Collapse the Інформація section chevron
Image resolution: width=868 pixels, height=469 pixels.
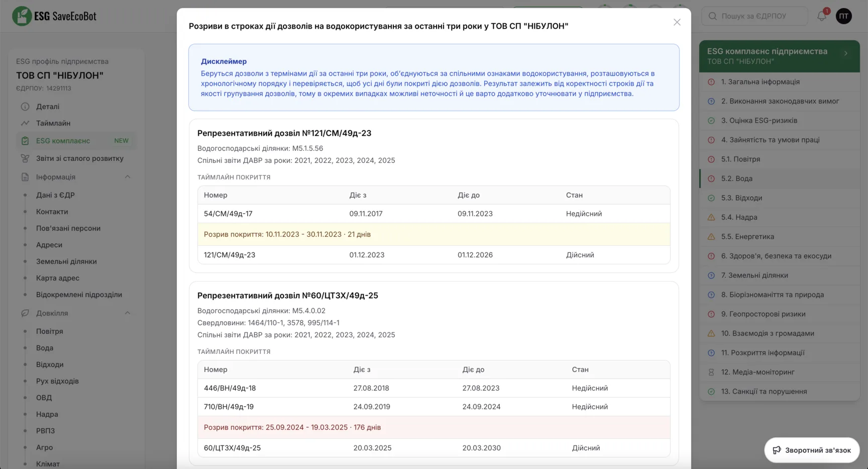(x=128, y=177)
